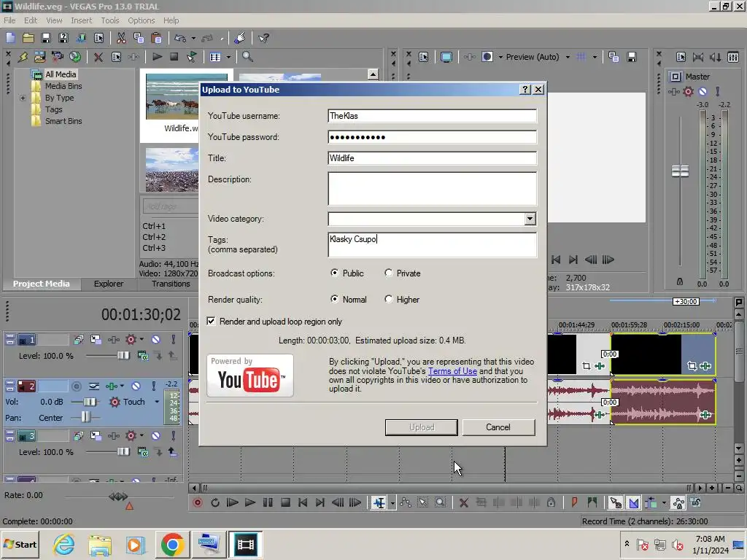Open Preview (Auto) quality dropdown

[x=568, y=57]
